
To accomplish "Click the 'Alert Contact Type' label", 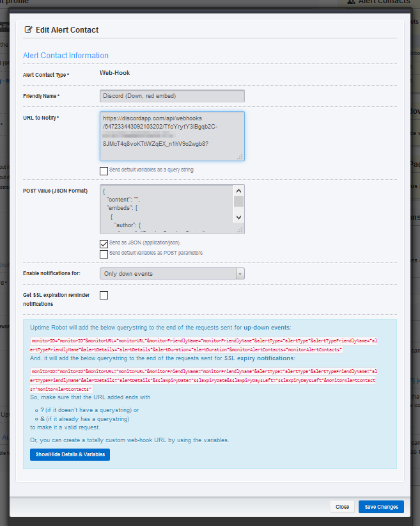I will pos(46,75).
